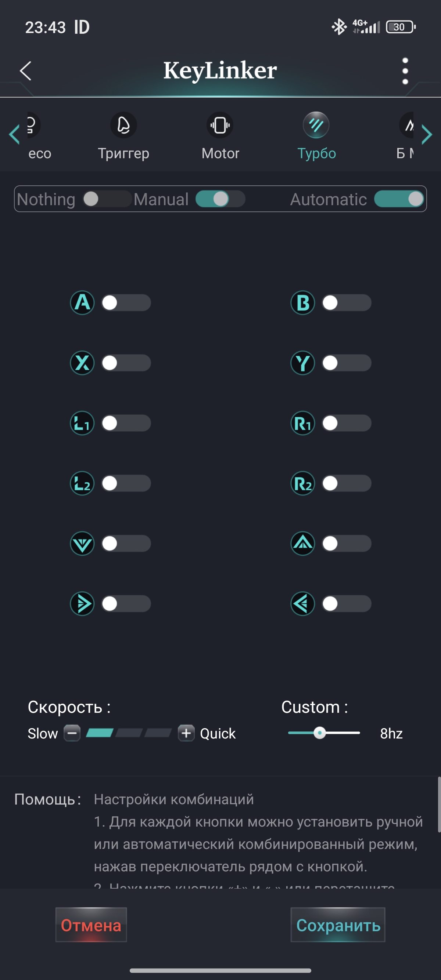The image size is (441, 980).
Task: Enable turbo toggle for X button
Action: pyautogui.click(x=126, y=363)
